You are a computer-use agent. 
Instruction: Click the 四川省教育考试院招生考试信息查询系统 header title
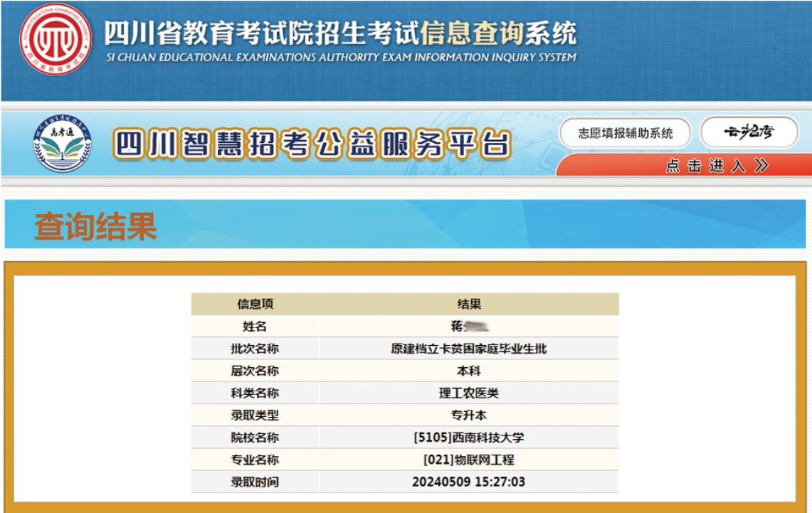[x=340, y=33]
